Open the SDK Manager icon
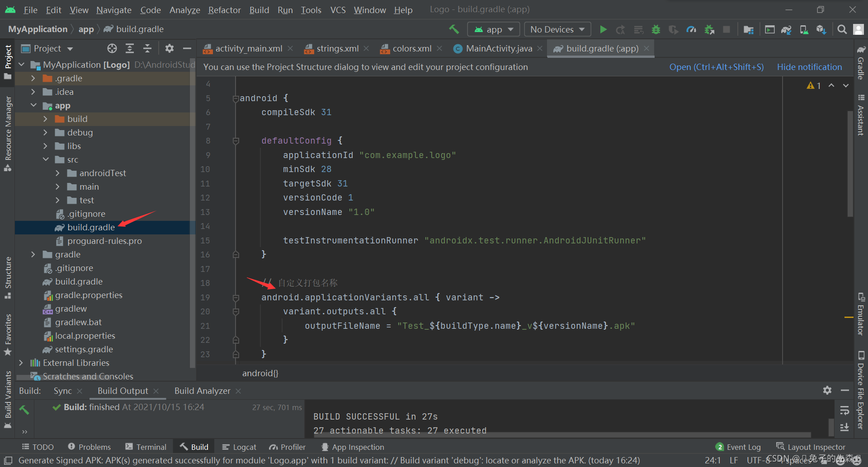 [821, 29]
